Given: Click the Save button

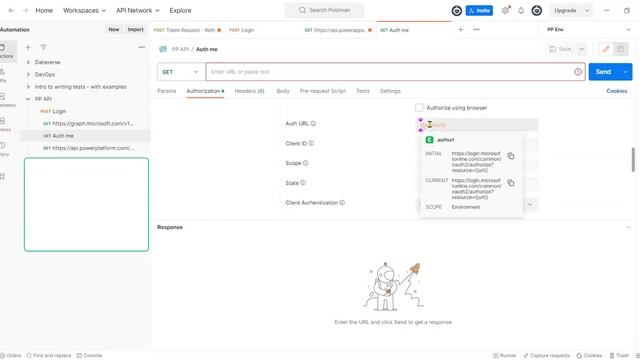Looking at the screenshot, I should [561, 49].
